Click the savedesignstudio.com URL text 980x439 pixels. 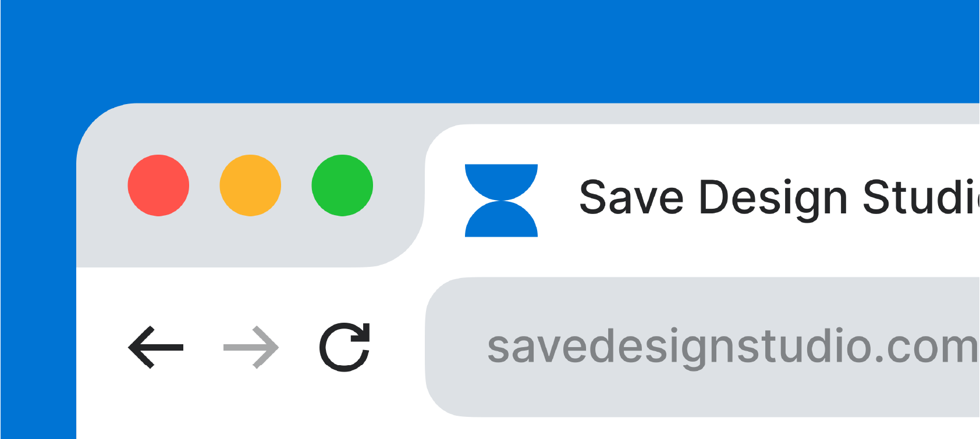tap(733, 347)
